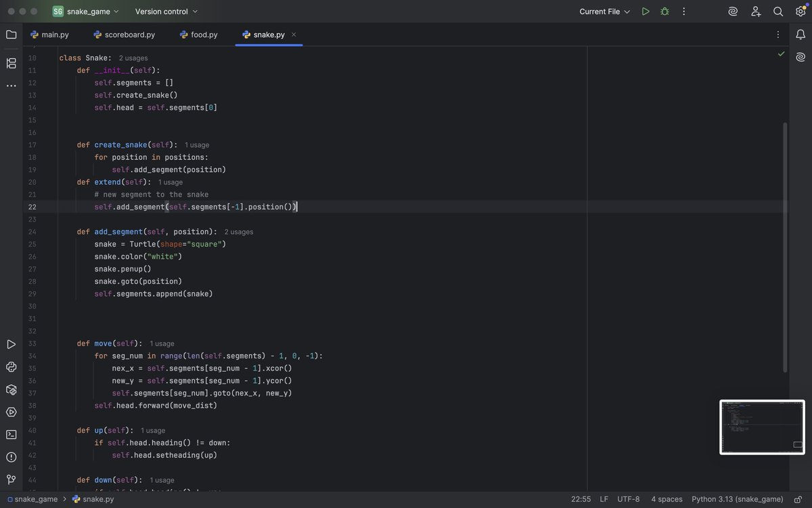Open the Current File run configuration dropdown

(x=605, y=12)
